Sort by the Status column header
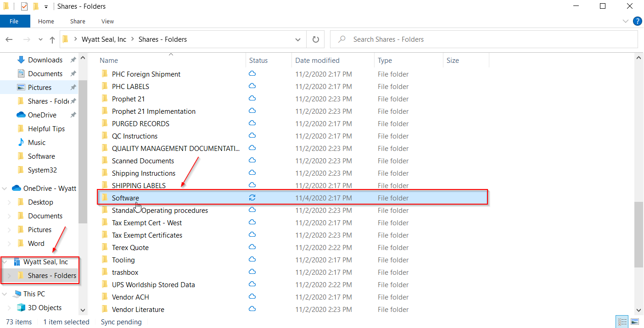 (258, 61)
